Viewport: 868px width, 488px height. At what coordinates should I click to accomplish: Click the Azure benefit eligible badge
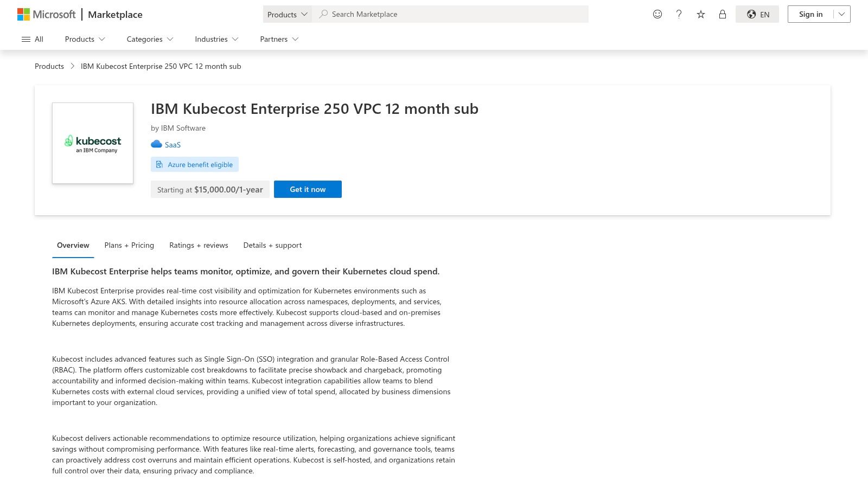tap(194, 164)
